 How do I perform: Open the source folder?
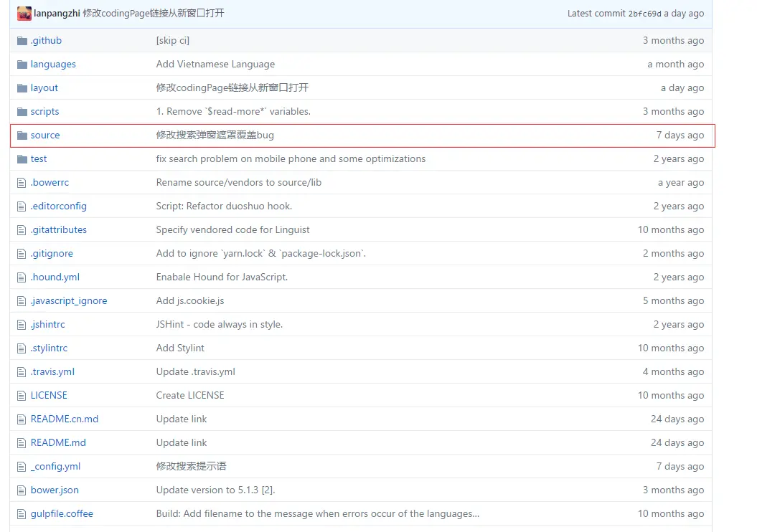coord(45,135)
